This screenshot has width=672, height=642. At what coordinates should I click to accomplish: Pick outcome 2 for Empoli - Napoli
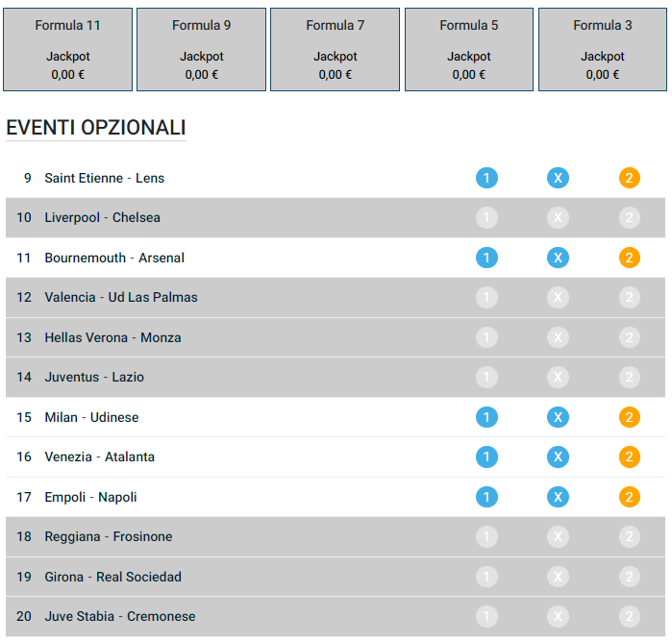click(x=629, y=497)
